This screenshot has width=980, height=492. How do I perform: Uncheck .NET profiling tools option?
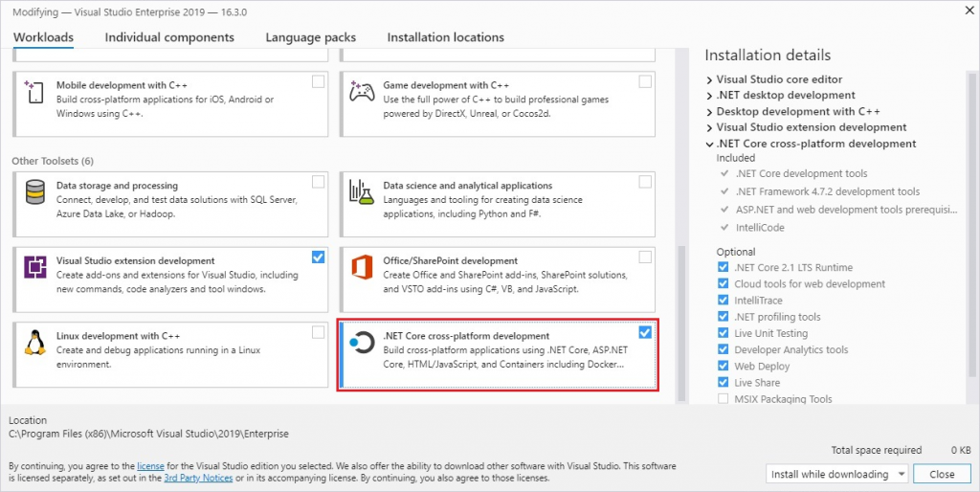724,316
